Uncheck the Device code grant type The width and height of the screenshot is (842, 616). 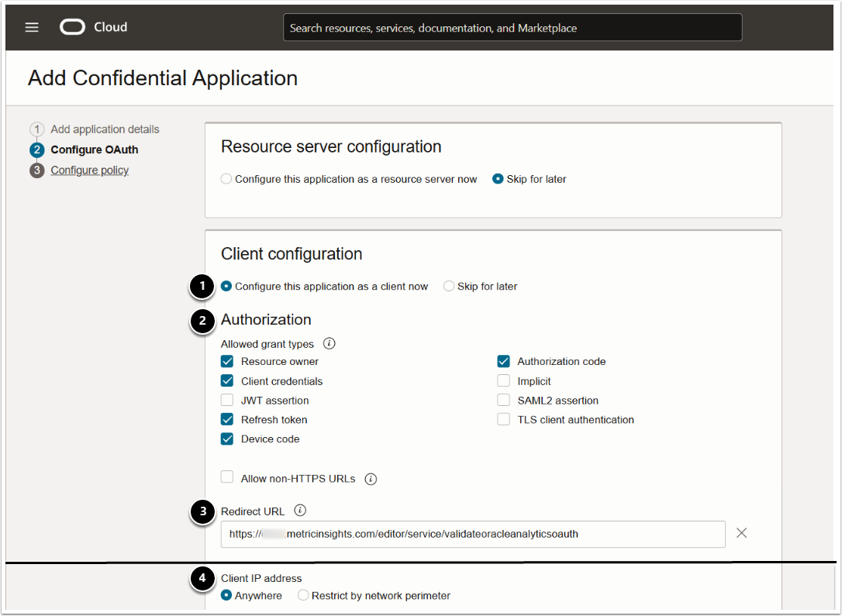pos(227,439)
